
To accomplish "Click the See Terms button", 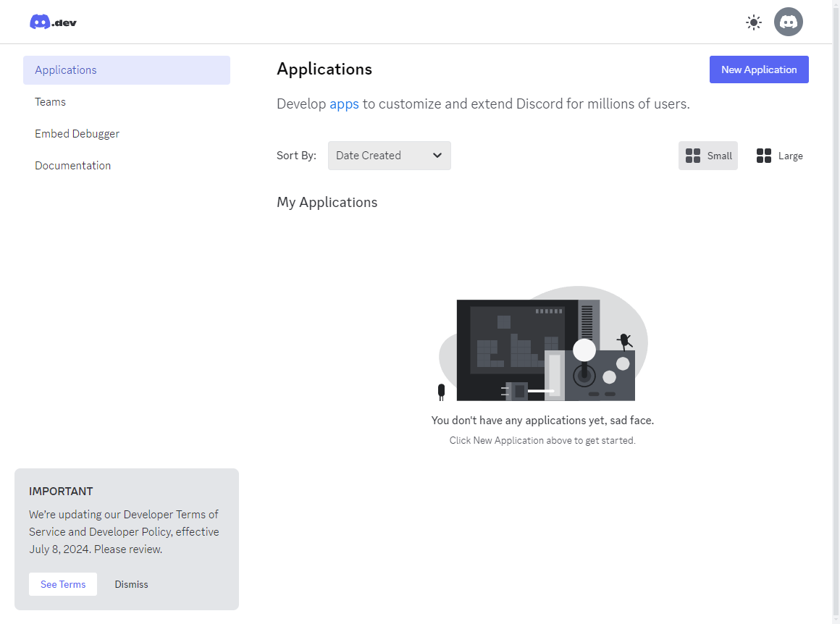I will (63, 584).
